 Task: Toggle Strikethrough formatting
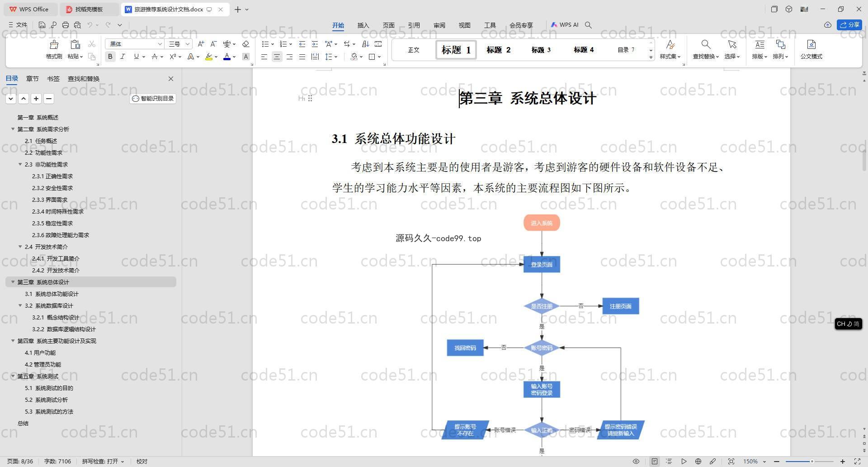click(x=155, y=57)
